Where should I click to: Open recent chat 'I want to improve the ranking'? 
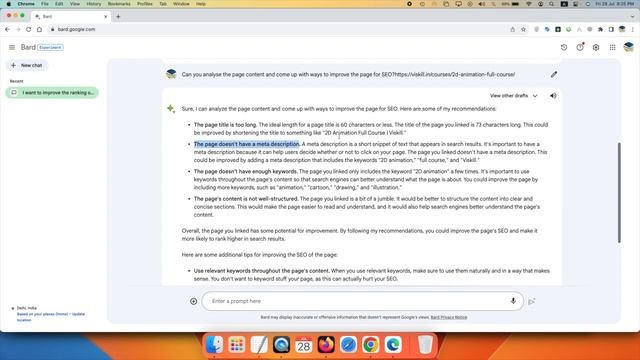point(52,93)
